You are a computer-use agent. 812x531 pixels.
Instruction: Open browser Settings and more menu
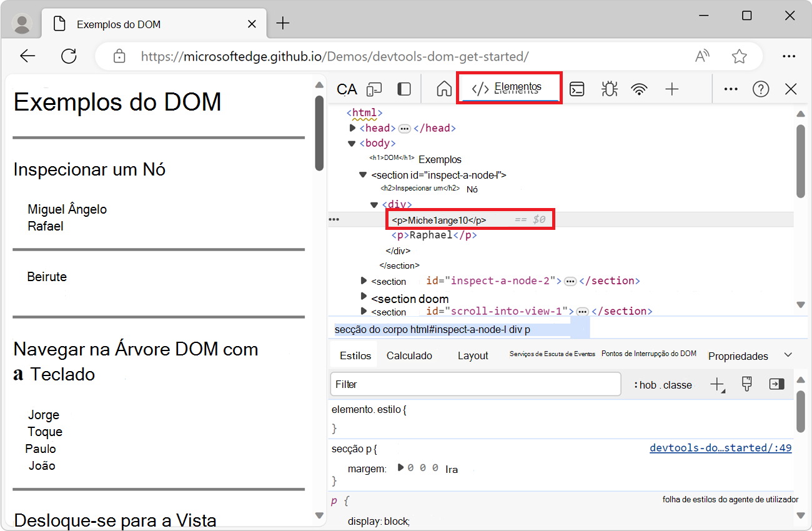(789, 56)
